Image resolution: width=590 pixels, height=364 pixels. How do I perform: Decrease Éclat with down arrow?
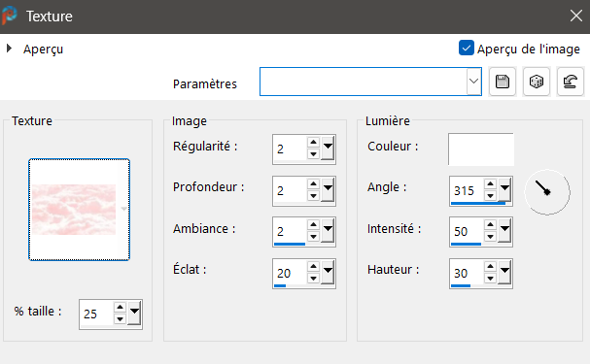click(313, 279)
